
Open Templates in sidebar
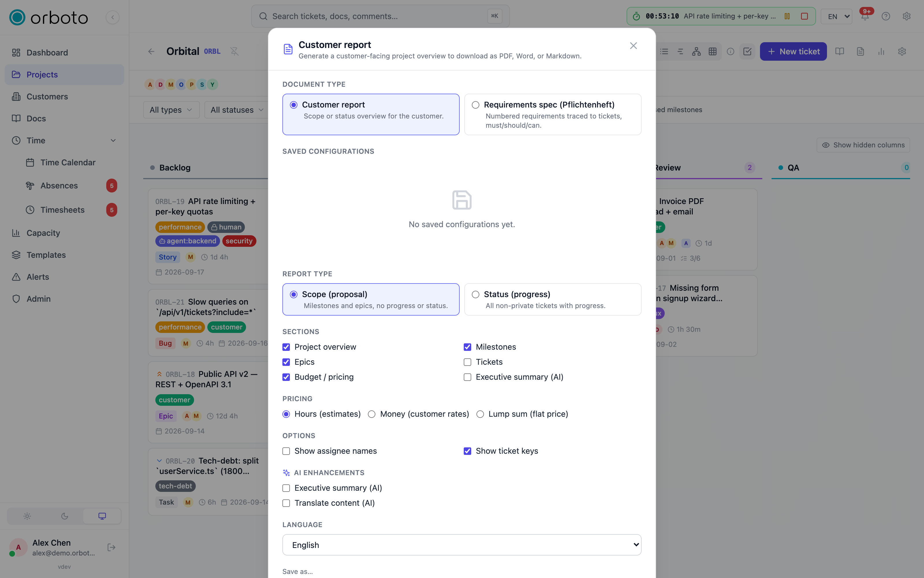64,255
